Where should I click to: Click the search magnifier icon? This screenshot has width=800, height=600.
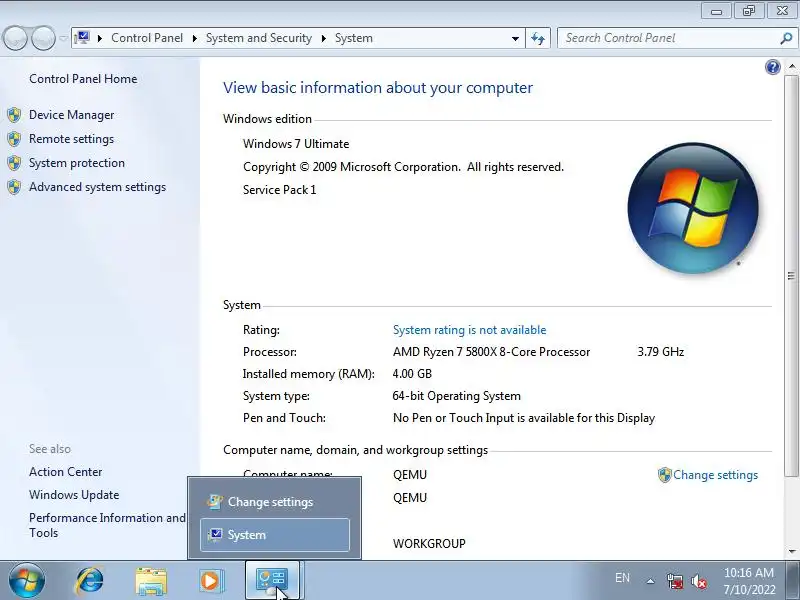(786, 38)
